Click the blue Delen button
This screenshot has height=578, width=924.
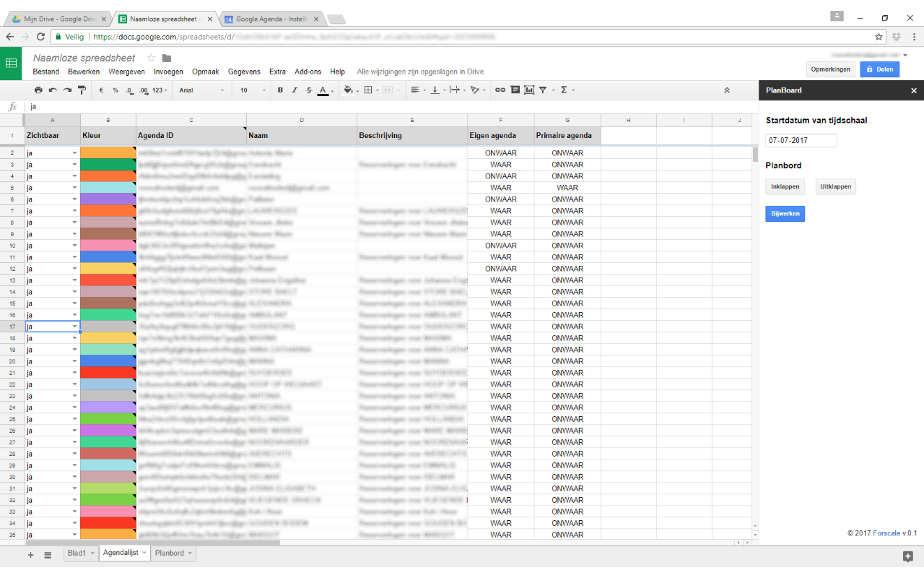879,69
